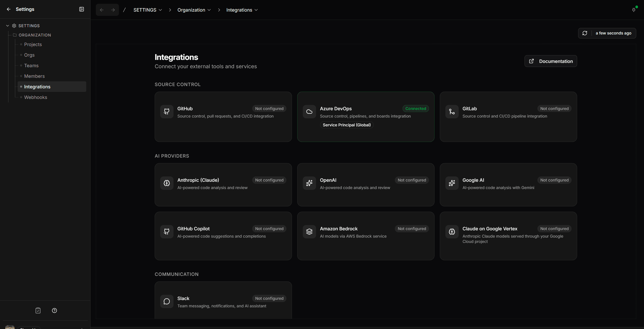Click OpenAI's Not configured badge
Image resolution: width=644 pixels, height=329 pixels.
point(412,180)
